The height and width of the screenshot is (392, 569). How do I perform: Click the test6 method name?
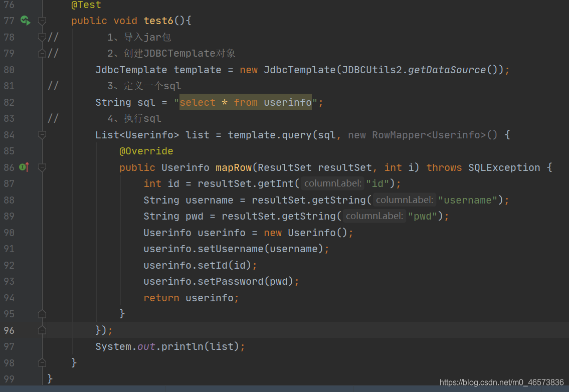click(x=158, y=21)
